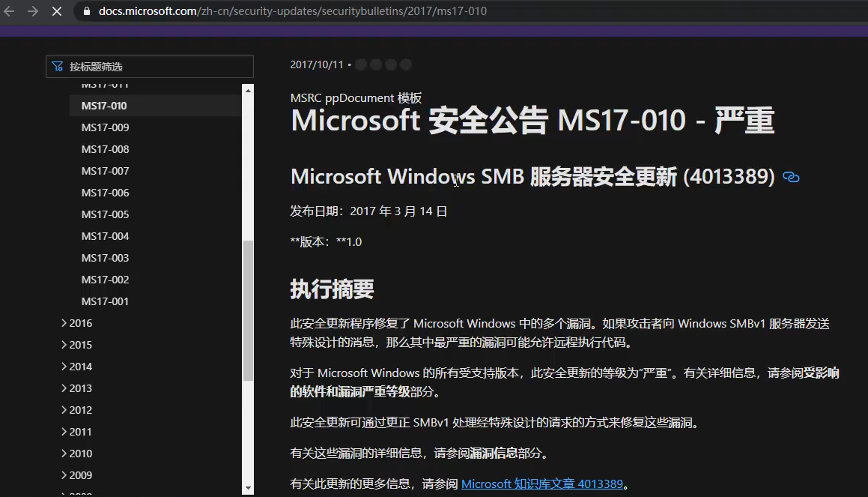Click the **版本：**1.0 text

(x=326, y=241)
